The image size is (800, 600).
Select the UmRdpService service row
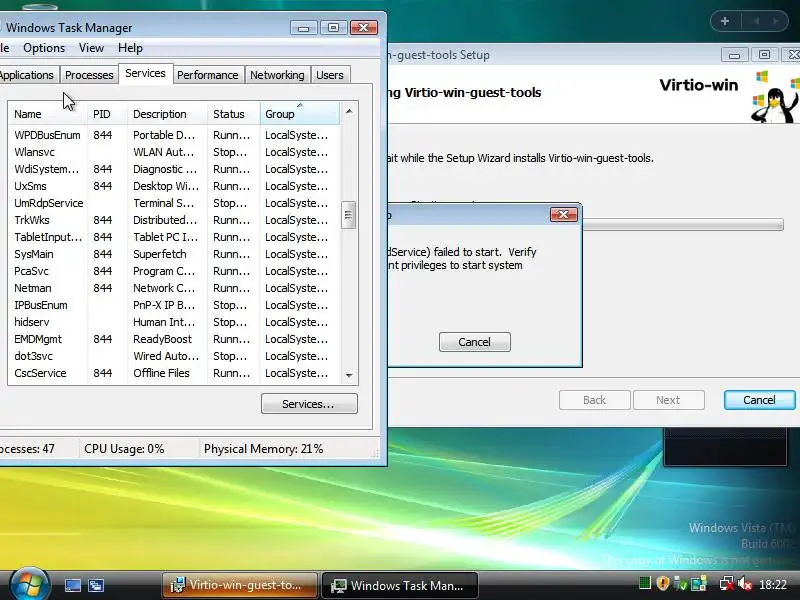click(174, 203)
